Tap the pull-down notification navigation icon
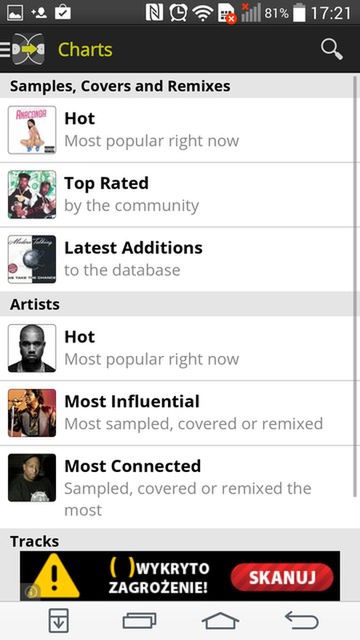The width and height of the screenshot is (360, 640). pyautogui.click(x=58, y=621)
